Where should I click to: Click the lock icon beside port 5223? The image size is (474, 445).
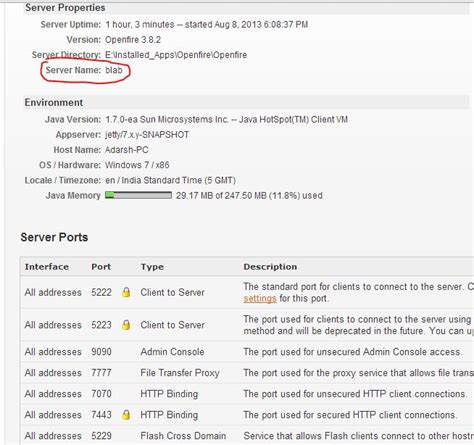(x=126, y=325)
